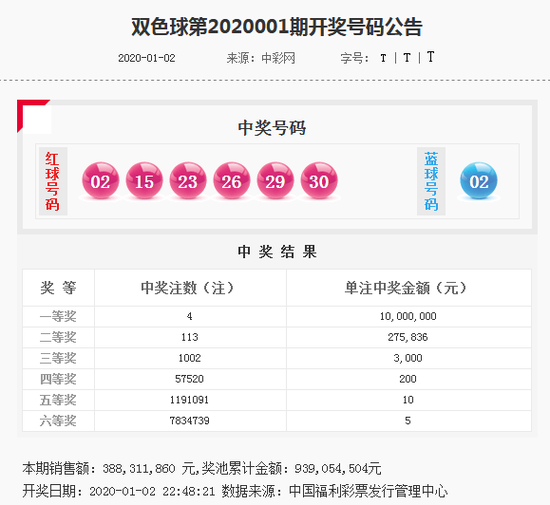Click red ball number 15

(x=144, y=181)
